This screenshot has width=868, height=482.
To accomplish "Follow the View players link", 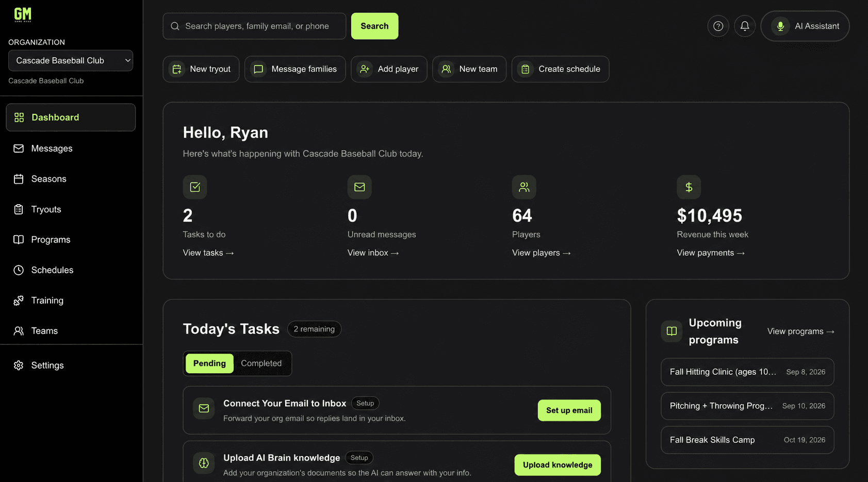I will (541, 253).
